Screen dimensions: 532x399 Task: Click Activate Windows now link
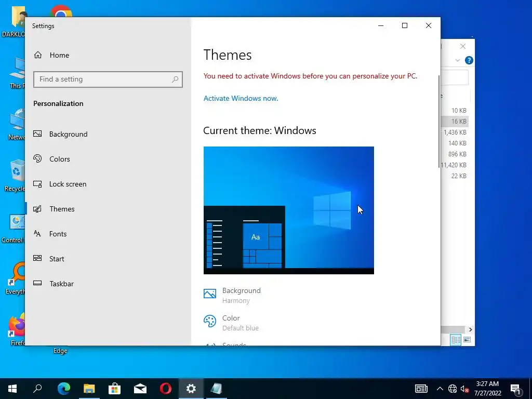(241, 98)
